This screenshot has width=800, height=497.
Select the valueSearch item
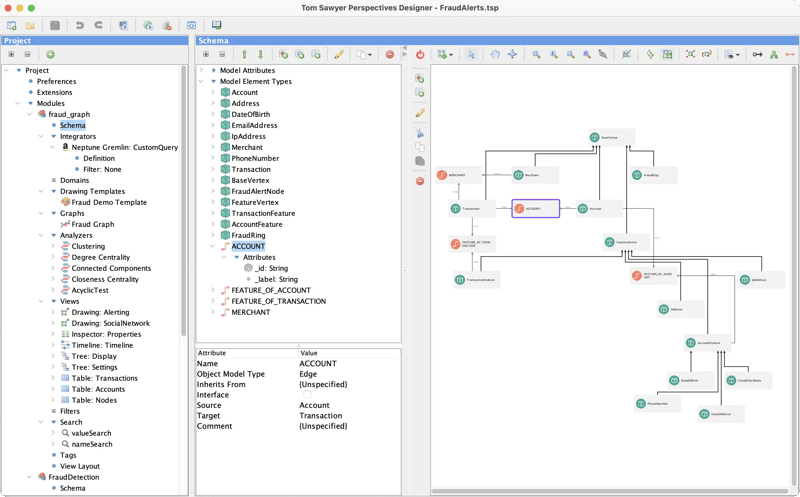[91, 433]
